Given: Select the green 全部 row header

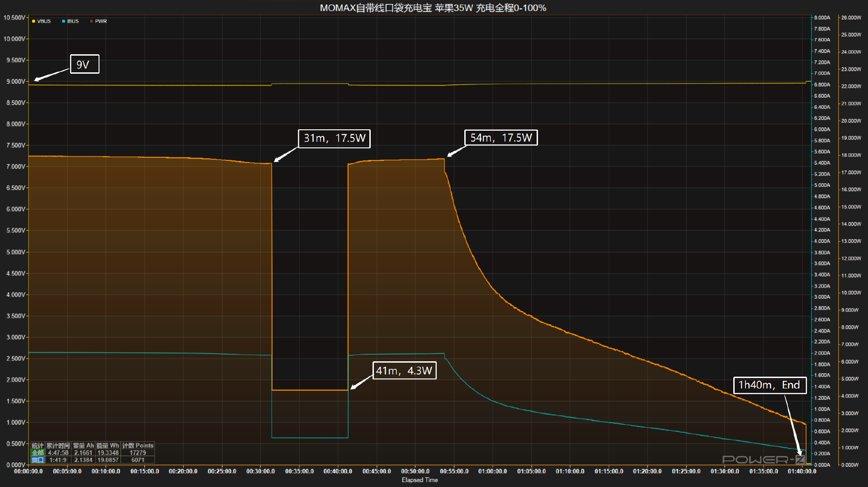Looking at the screenshot, I should coord(38,453).
